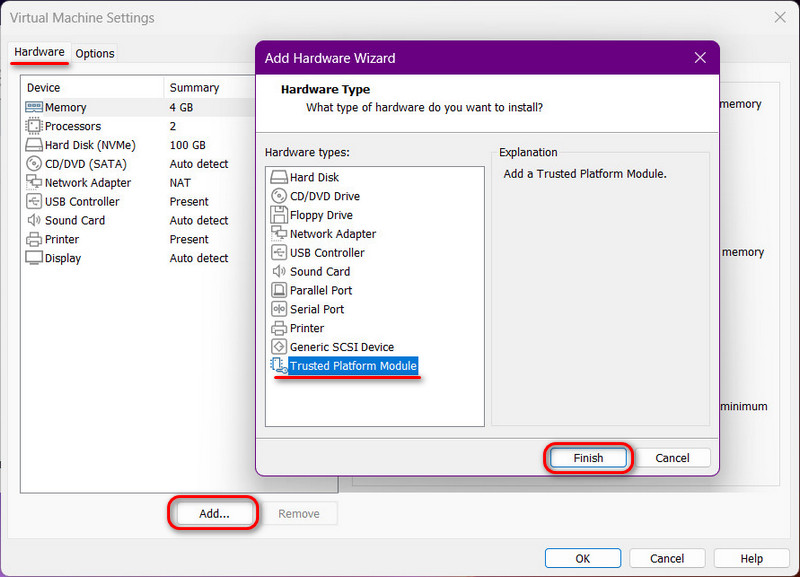Choose CD/DVD Drive icon in hardware types
Screen dimensions: 800x577
pos(279,196)
